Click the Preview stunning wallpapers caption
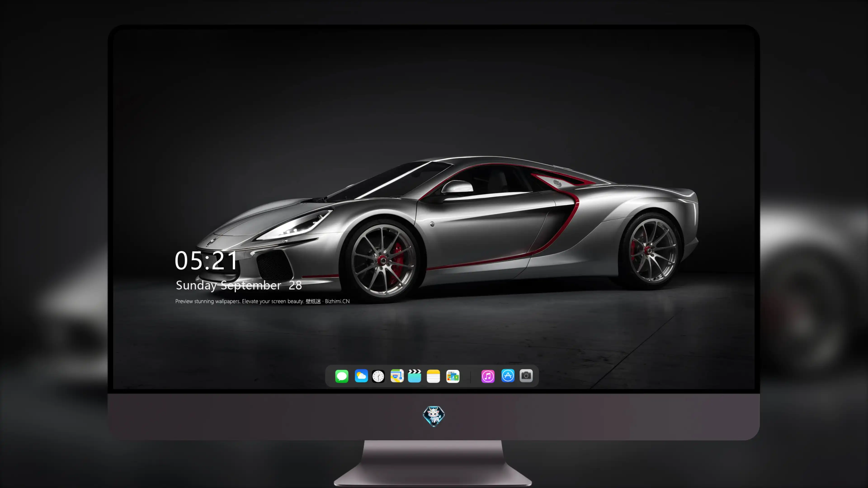This screenshot has height=488, width=868. [262, 301]
